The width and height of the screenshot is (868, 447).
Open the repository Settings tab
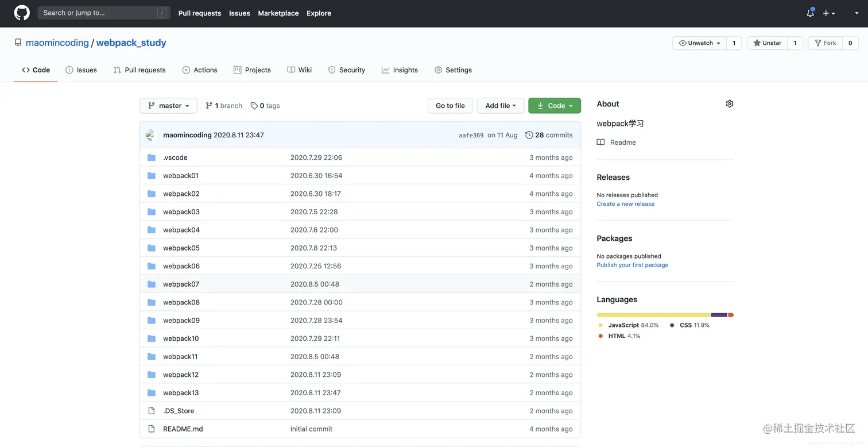pyautogui.click(x=453, y=70)
